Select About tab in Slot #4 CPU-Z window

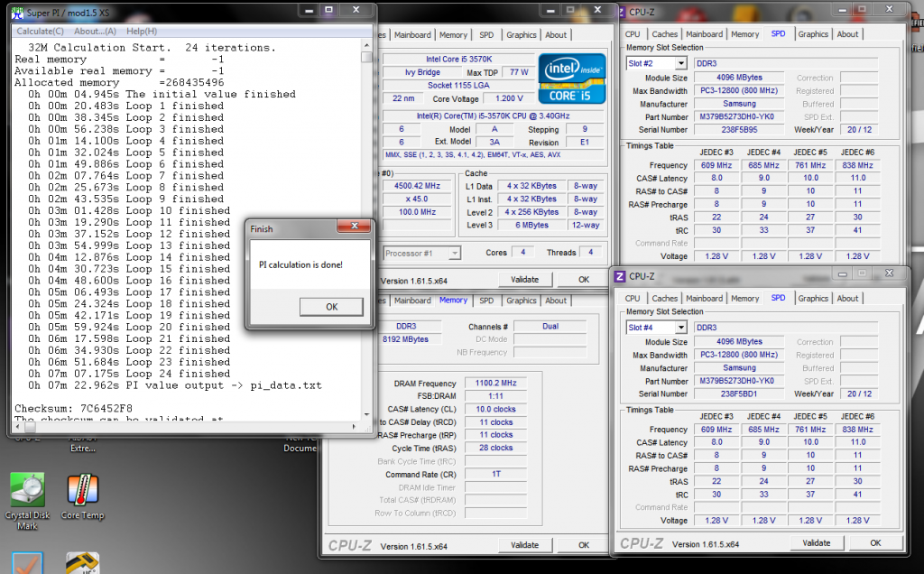[847, 299]
